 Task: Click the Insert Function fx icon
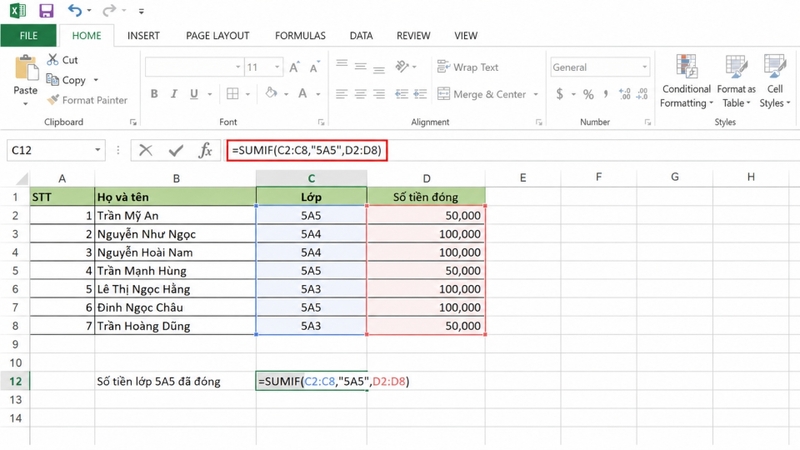(x=206, y=150)
